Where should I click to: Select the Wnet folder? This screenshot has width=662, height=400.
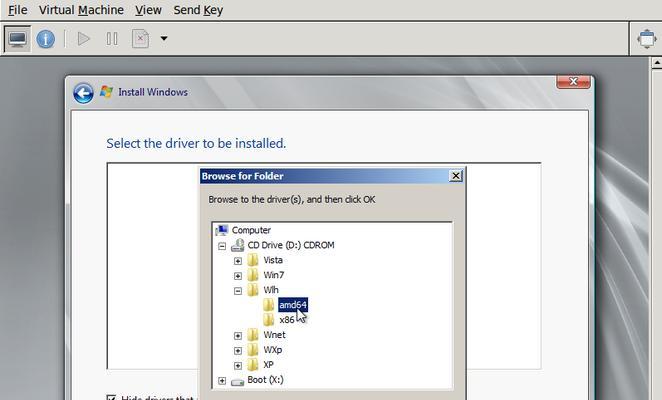(274, 335)
